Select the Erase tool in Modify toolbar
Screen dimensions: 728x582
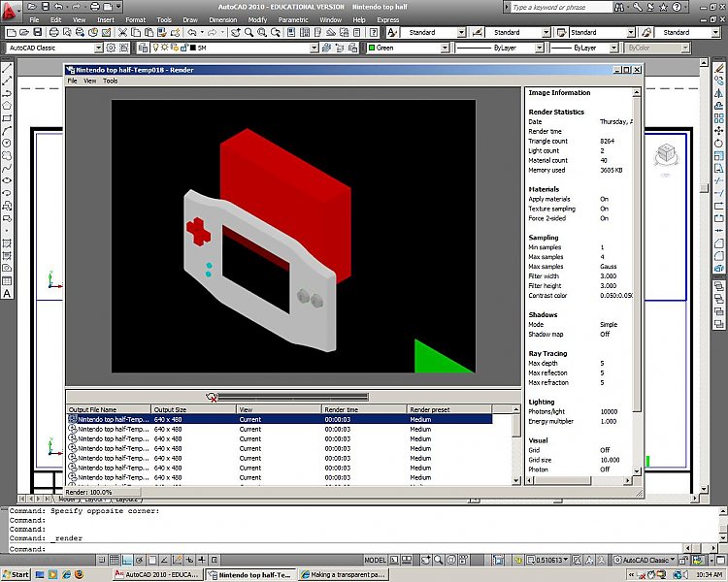(718, 68)
